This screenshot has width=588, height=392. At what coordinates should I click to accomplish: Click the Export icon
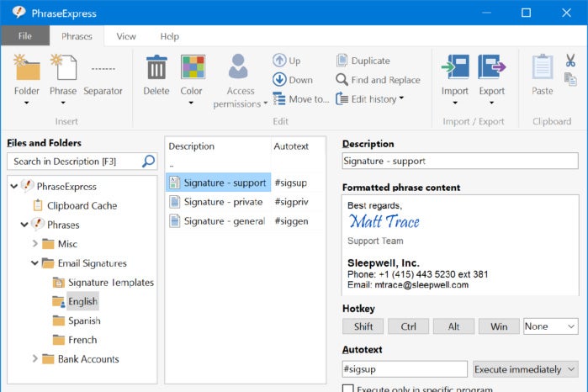pos(491,66)
